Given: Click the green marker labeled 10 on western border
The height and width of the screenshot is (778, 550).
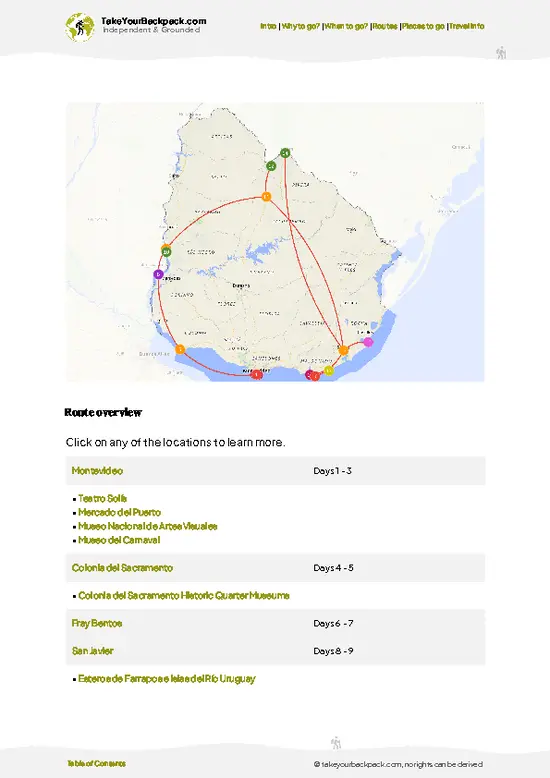Looking at the screenshot, I should click(166, 252).
